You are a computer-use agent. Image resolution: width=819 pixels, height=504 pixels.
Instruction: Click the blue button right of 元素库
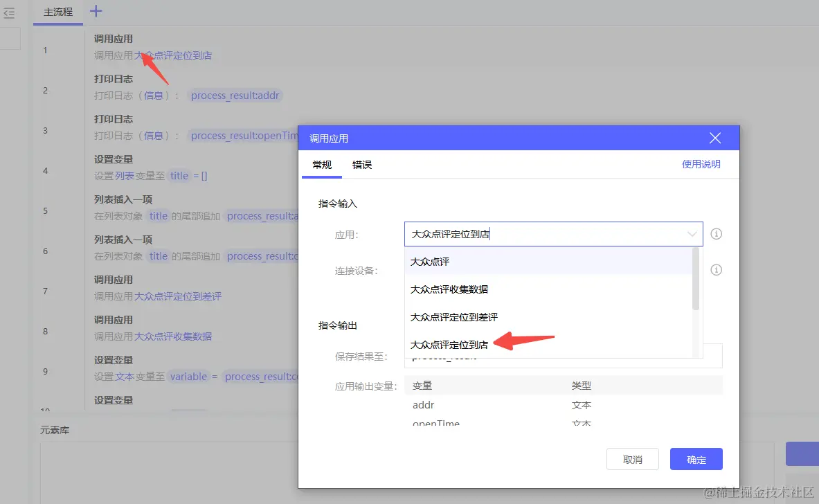click(x=802, y=454)
